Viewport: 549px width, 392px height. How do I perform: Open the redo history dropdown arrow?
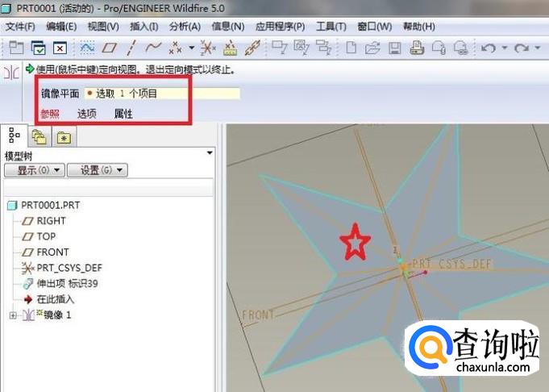pyautogui.click(x=538, y=48)
